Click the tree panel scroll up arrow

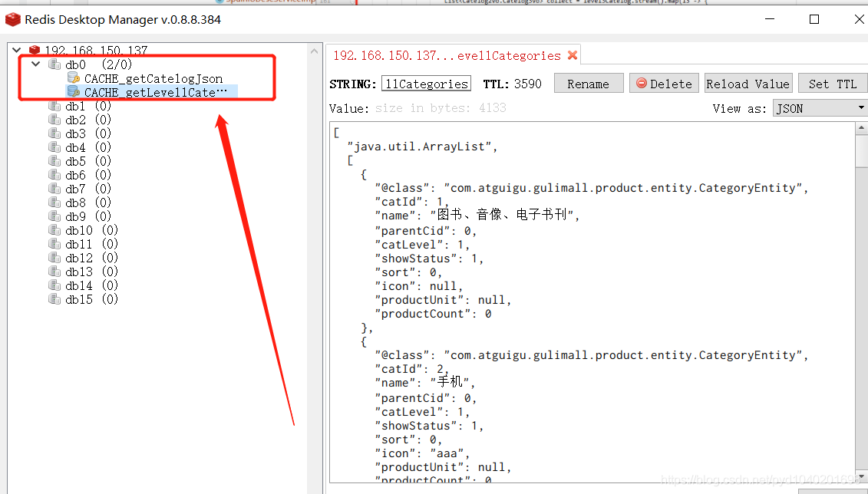pos(315,51)
